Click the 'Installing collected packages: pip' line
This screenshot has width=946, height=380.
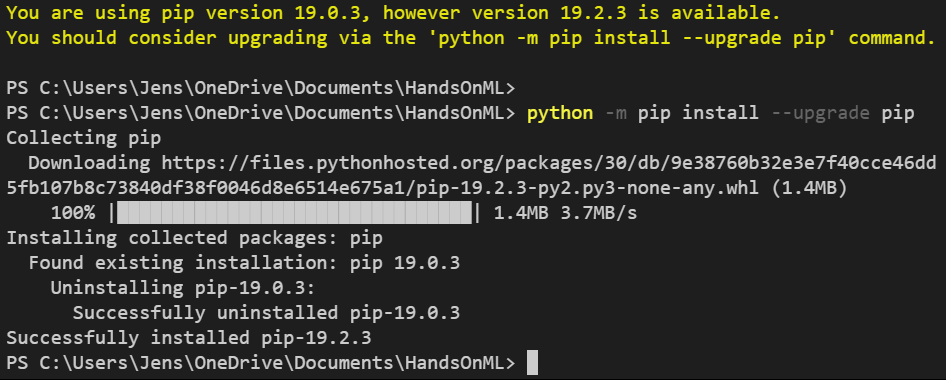coord(194,238)
